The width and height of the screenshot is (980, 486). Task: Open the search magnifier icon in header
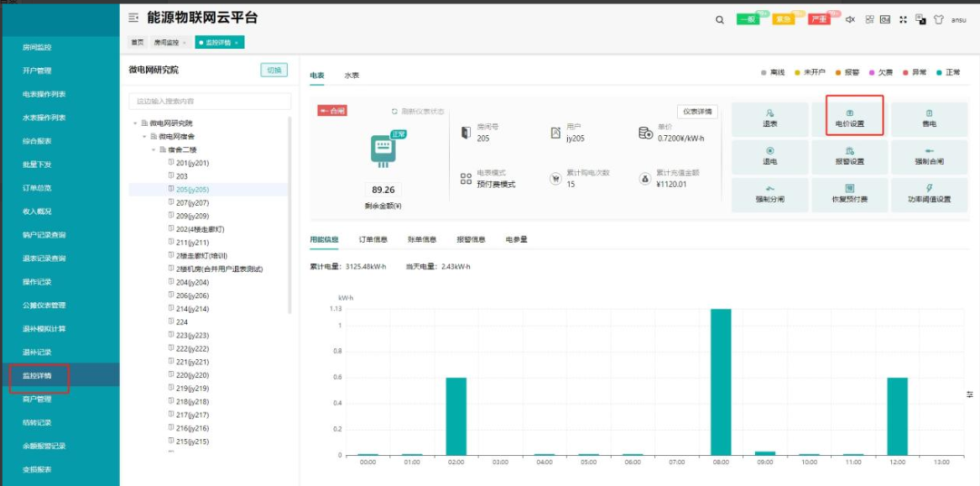click(x=720, y=20)
